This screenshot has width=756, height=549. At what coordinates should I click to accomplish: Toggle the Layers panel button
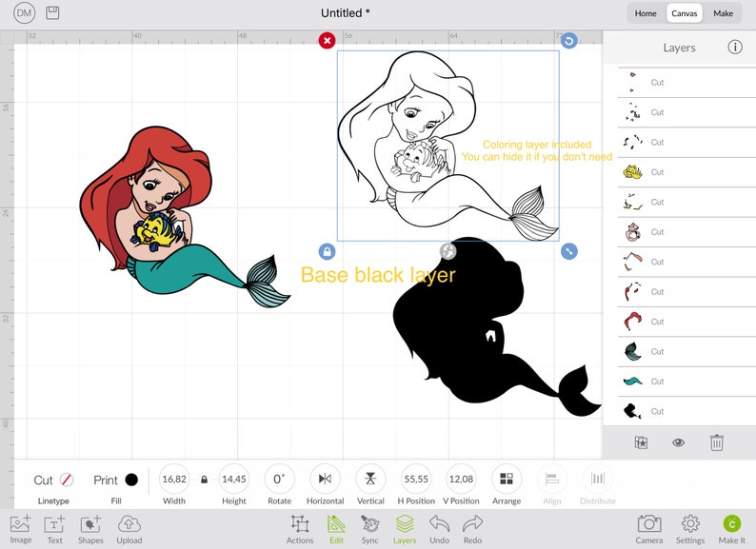(x=405, y=529)
